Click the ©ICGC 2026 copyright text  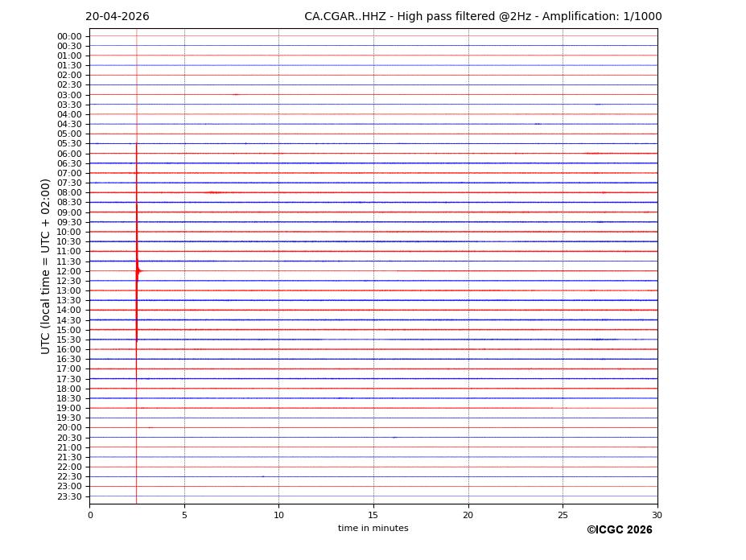[x=619, y=530]
